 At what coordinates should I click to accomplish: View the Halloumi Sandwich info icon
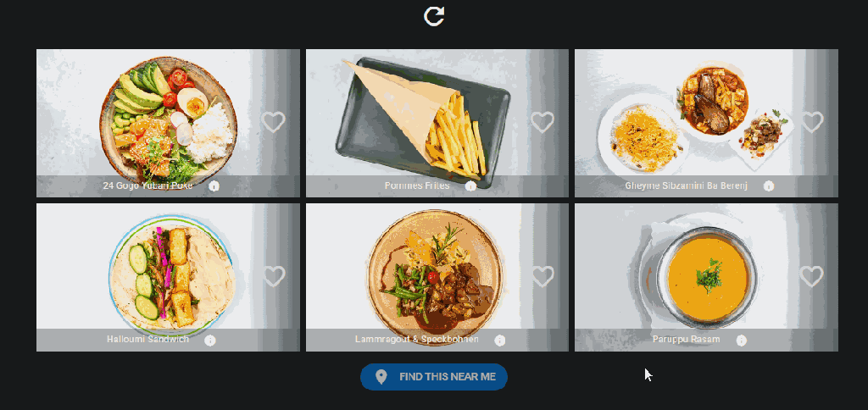pos(210,341)
